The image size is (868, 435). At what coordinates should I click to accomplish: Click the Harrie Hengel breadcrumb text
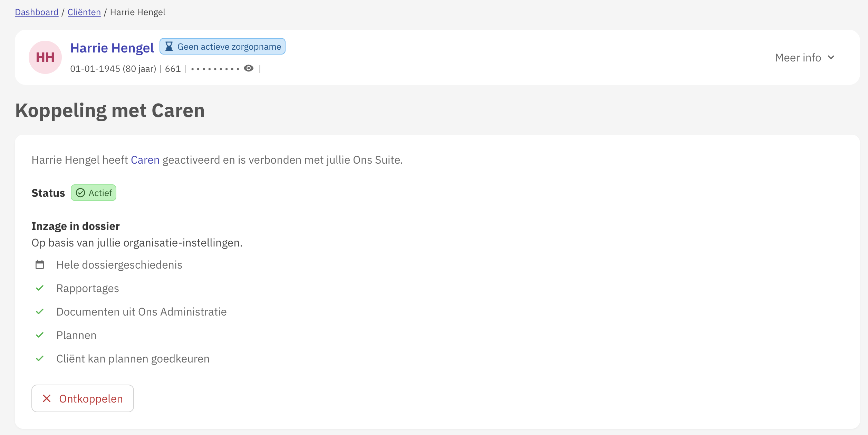point(138,12)
